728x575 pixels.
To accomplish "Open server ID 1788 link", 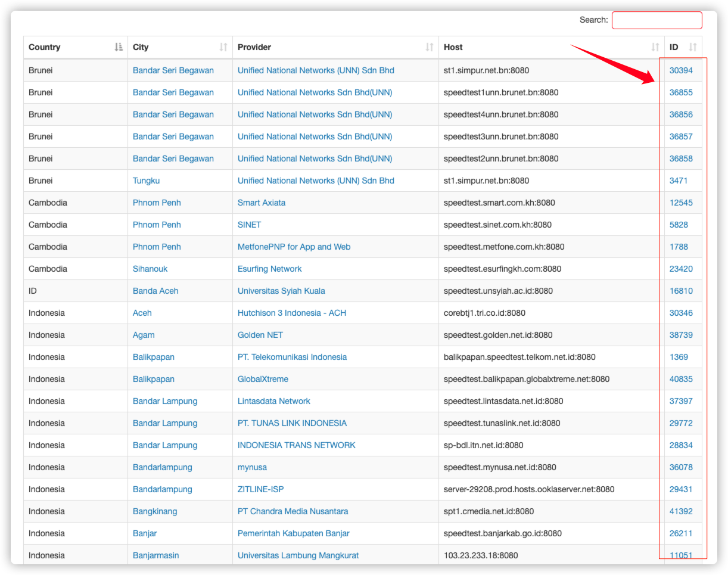I will 679,247.
